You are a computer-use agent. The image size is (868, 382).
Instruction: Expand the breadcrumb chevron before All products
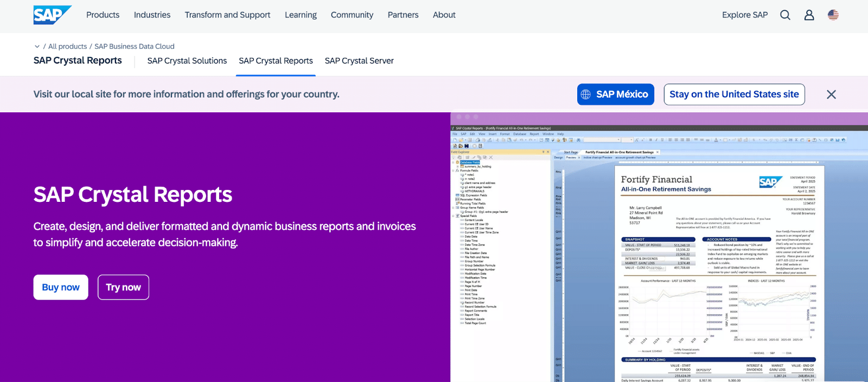pos(37,47)
